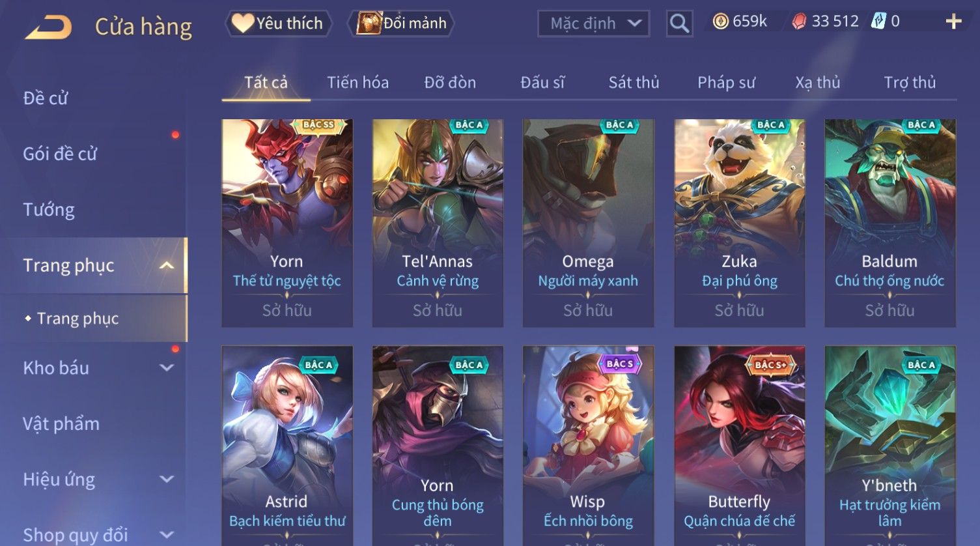The image size is (980, 546).
Task: Click the plus icon to add currency
Action: pyautogui.click(x=953, y=22)
